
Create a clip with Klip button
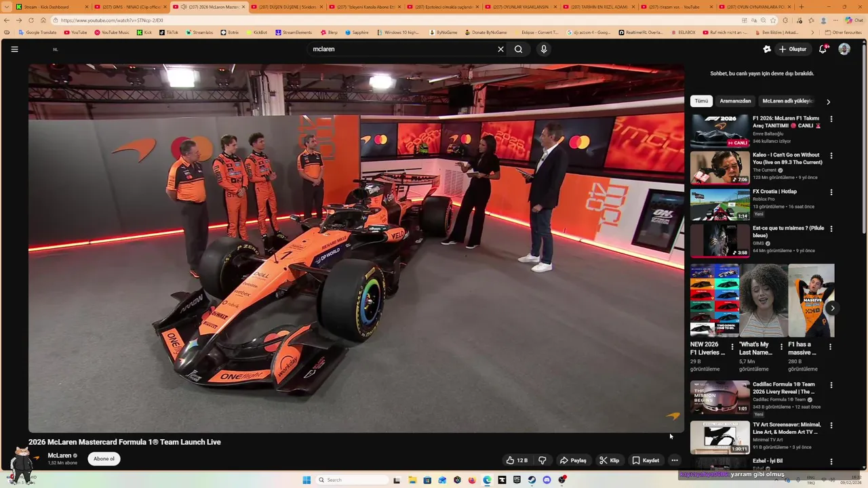pyautogui.click(x=609, y=460)
